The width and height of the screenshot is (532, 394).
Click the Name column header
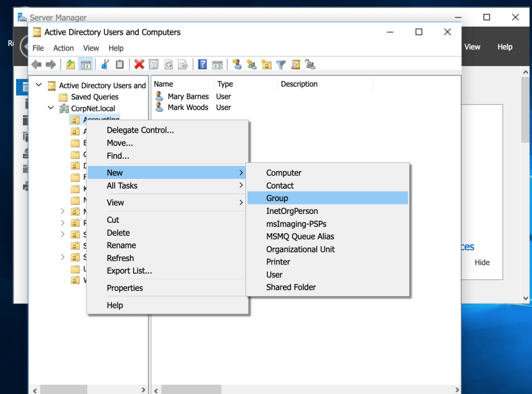(x=164, y=84)
